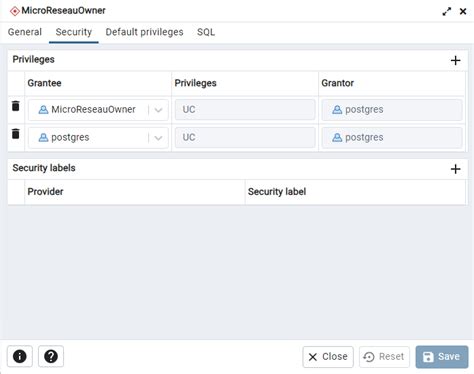Add a new privilege row with plus icon
The height and width of the screenshot is (374, 474).
point(455,60)
